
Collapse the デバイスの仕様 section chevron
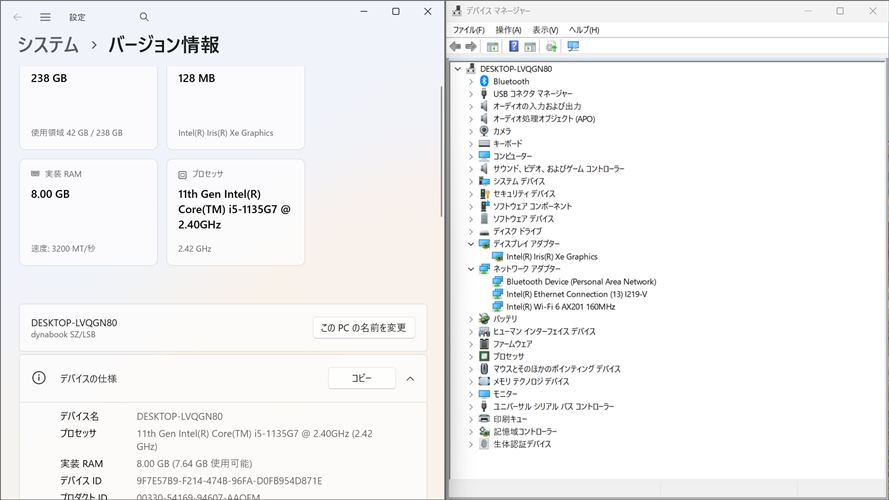pyautogui.click(x=410, y=379)
